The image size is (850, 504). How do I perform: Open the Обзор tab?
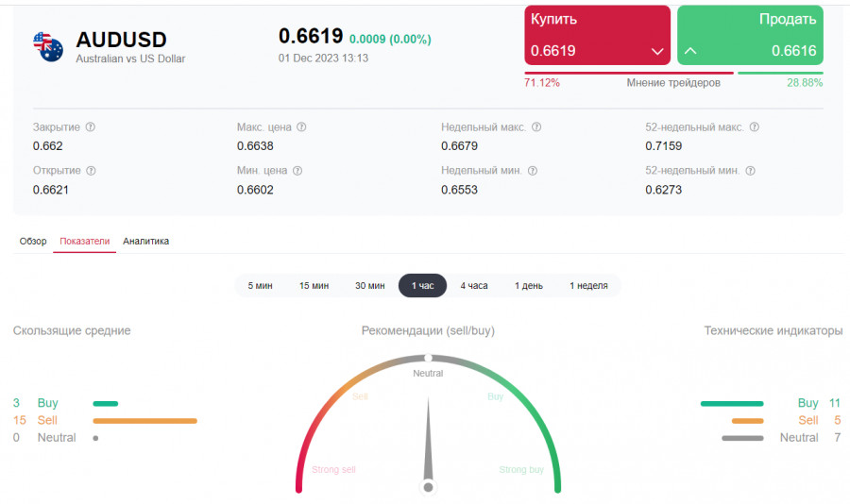click(x=33, y=242)
